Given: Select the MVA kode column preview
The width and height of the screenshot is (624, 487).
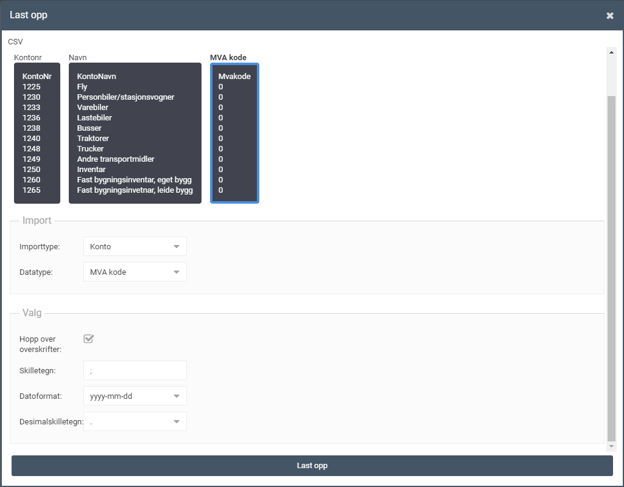Looking at the screenshot, I should click(235, 133).
